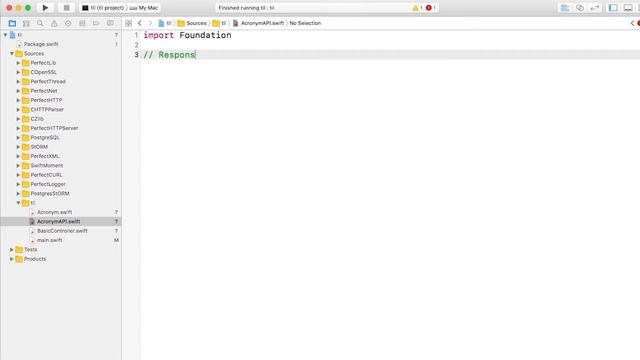Select the PostgreSQL folder label

tap(45, 138)
